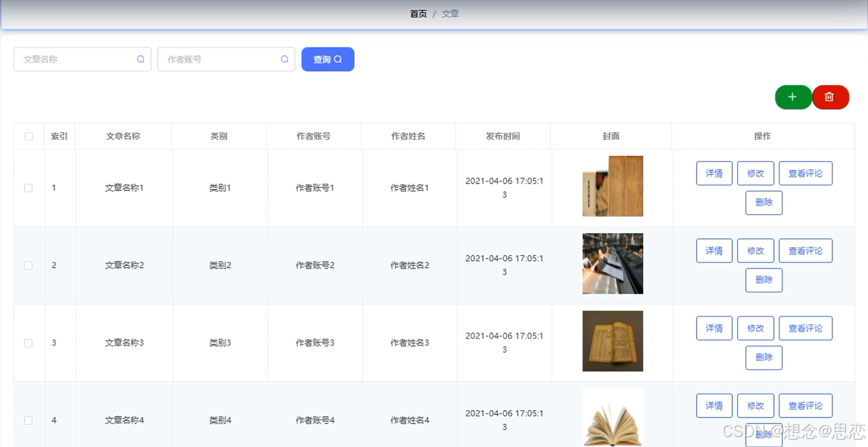Image resolution: width=868 pixels, height=447 pixels.
Task: Check the checkbox for row 4
Action: click(x=28, y=421)
